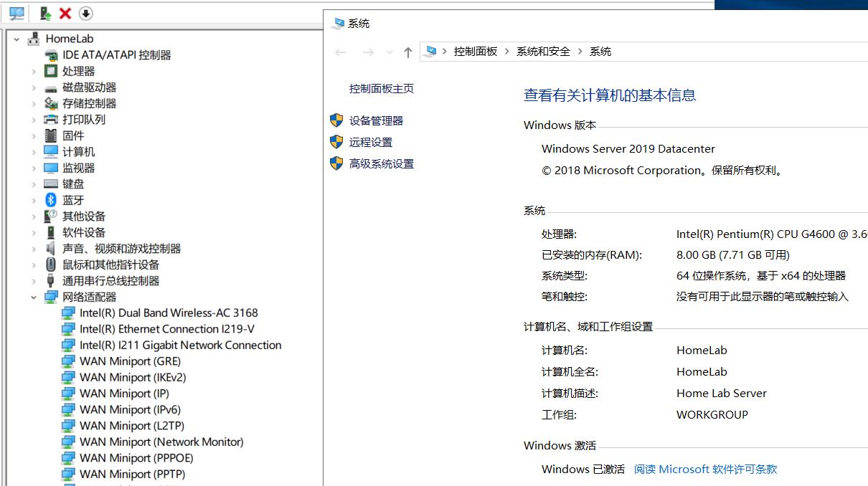The image size is (868, 486).
Task: Open the 控制面板主页 link
Action: click(x=382, y=89)
